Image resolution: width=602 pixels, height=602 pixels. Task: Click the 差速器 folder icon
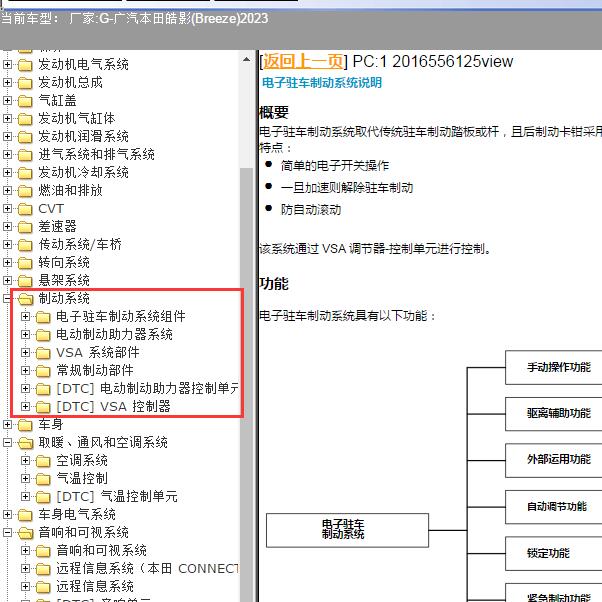pyautogui.click(x=25, y=227)
